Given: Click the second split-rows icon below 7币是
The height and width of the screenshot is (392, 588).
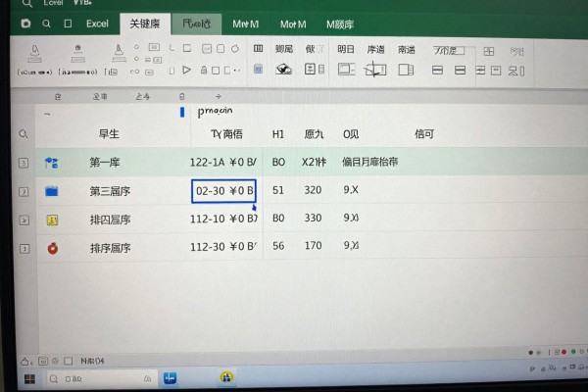Looking at the screenshot, I should click(x=460, y=71).
